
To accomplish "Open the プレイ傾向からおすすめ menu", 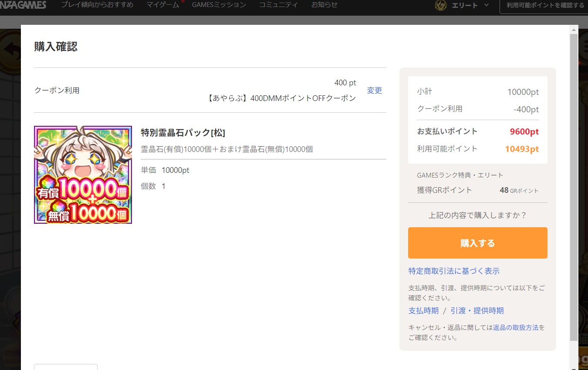I will click(97, 5).
